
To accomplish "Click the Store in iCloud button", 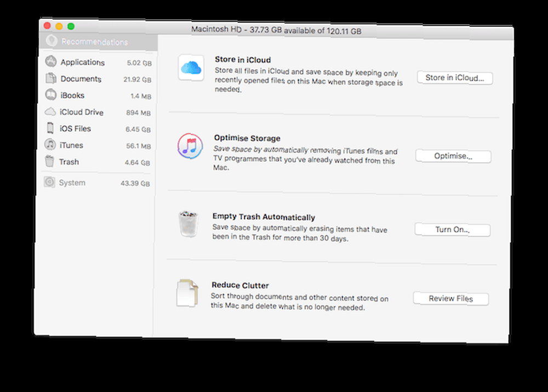I will point(455,78).
